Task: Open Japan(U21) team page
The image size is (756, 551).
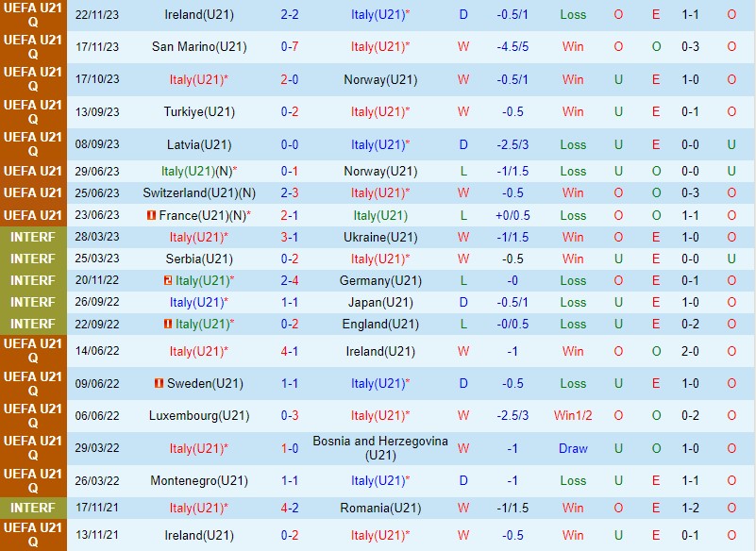Action: [379, 302]
